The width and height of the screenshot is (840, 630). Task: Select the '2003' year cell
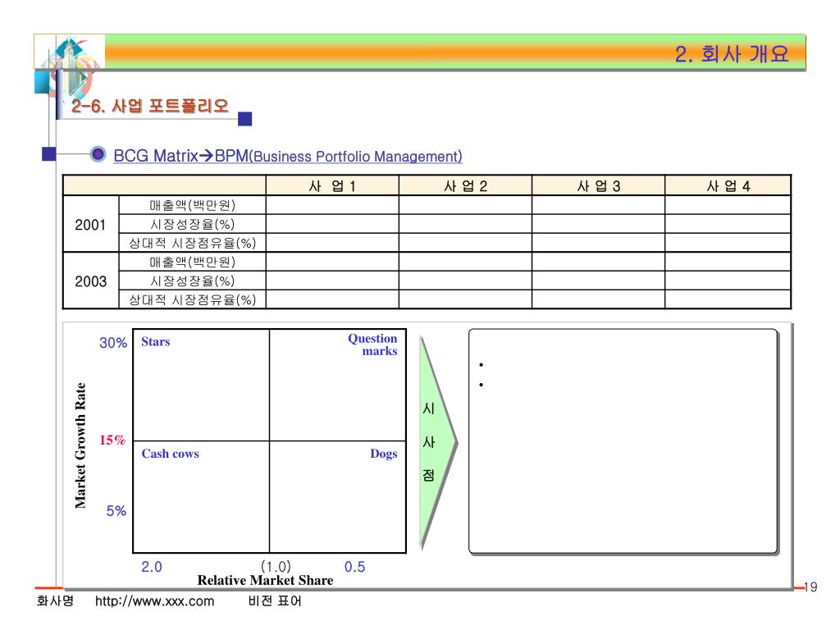(x=90, y=281)
